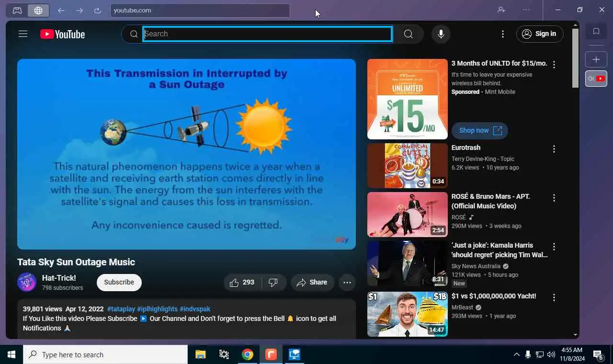This screenshot has height=364, width=613.
Task: Open File Explorer from taskbar
Action: [201, 354]
